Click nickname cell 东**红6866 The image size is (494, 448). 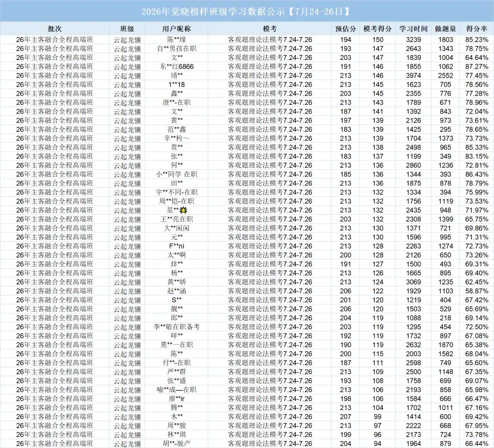(x=177, y=66)
